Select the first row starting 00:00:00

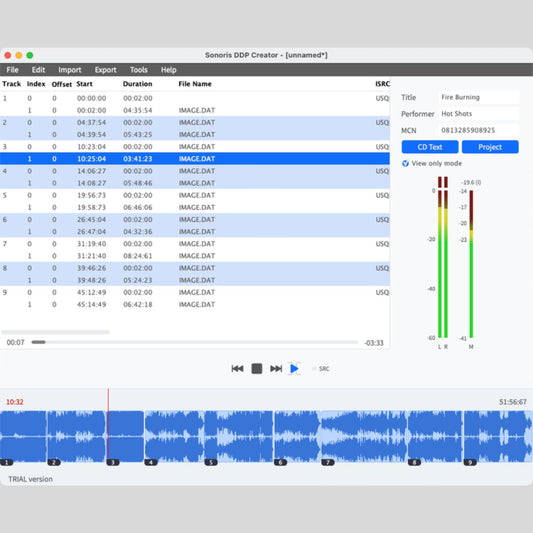pos(195,98)
